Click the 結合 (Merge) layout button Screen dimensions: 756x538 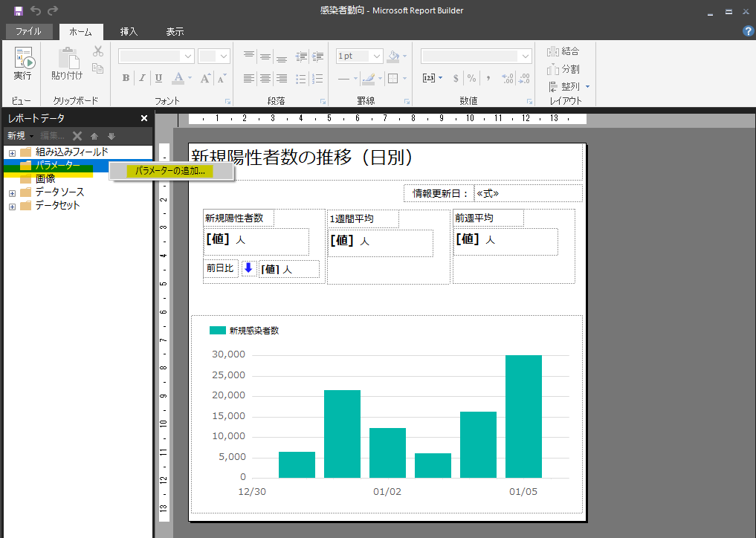point(563,51)
